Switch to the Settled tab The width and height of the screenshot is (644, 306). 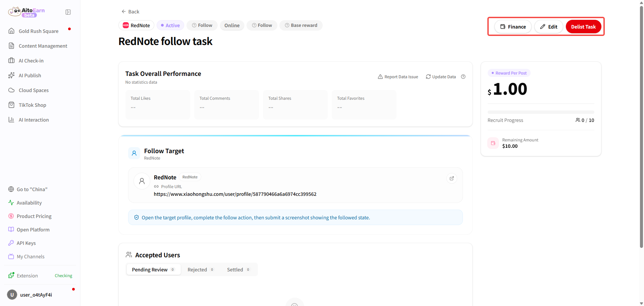coord(238,270)
